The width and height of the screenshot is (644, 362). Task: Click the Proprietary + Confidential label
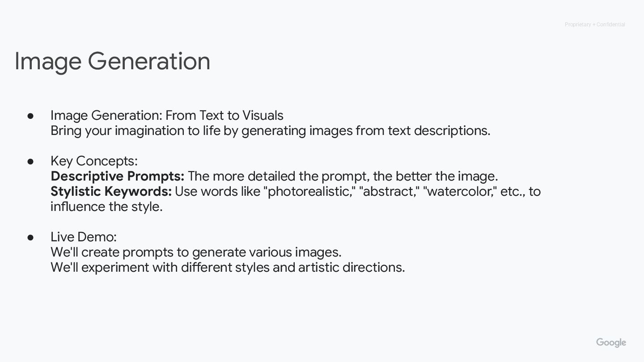(595, 25)
